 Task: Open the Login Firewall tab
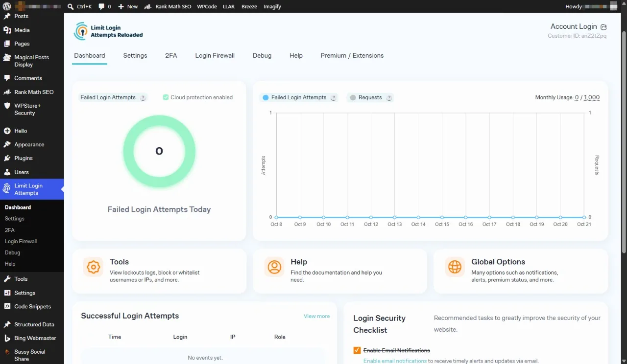(x=215, y=56)
